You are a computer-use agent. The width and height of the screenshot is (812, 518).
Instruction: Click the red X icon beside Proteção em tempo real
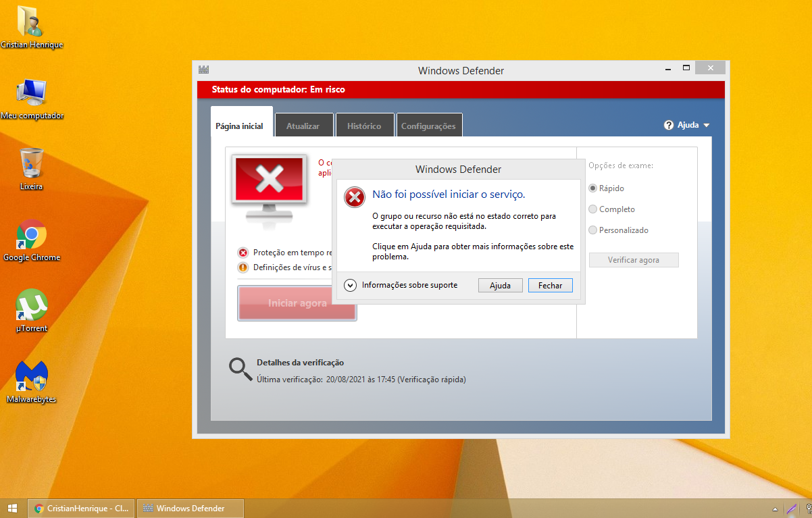(243, 253)
